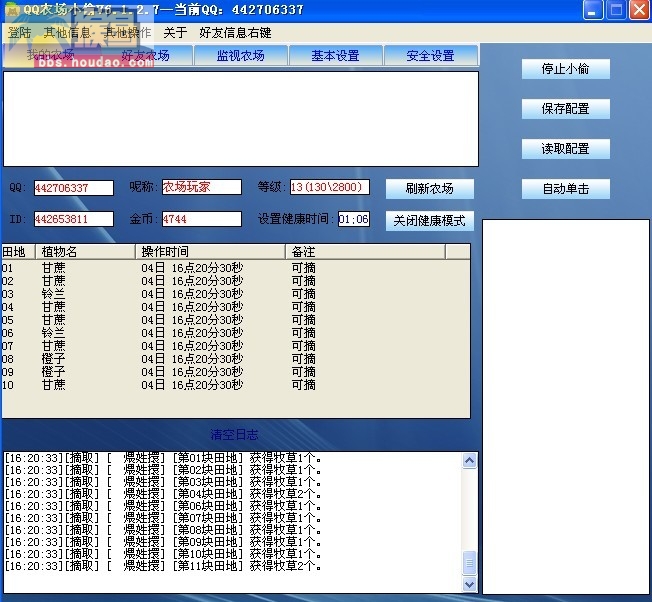Click the 读取配置 button

566,148
